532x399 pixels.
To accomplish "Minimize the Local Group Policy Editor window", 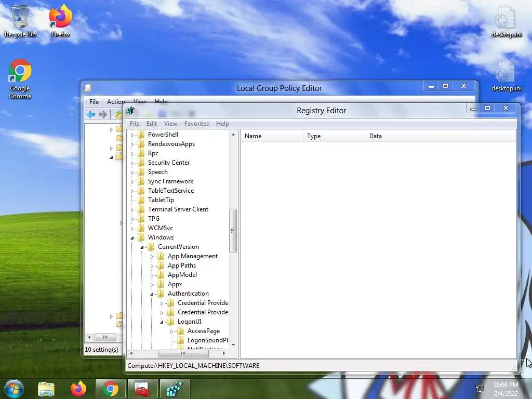I will tap(431, 86).
